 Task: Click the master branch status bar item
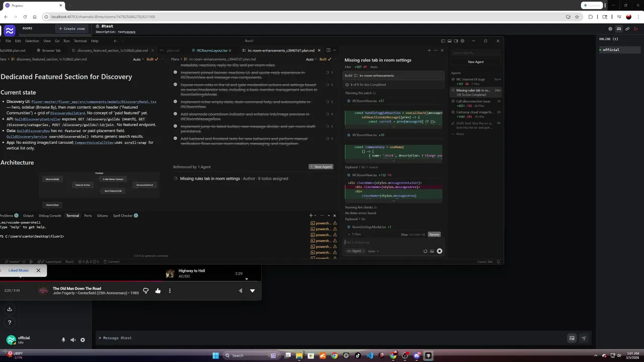click(13, 261)
